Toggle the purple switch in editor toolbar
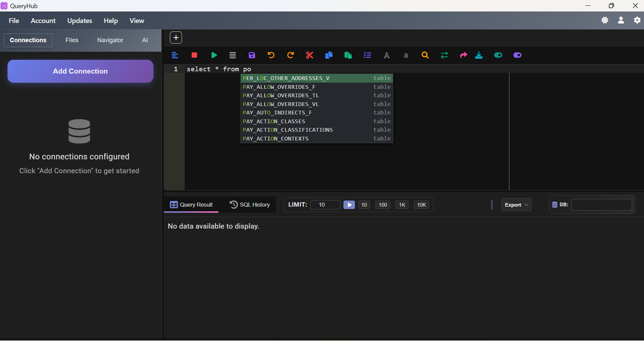Screen dimensions: 644x341 coord(517,55)
